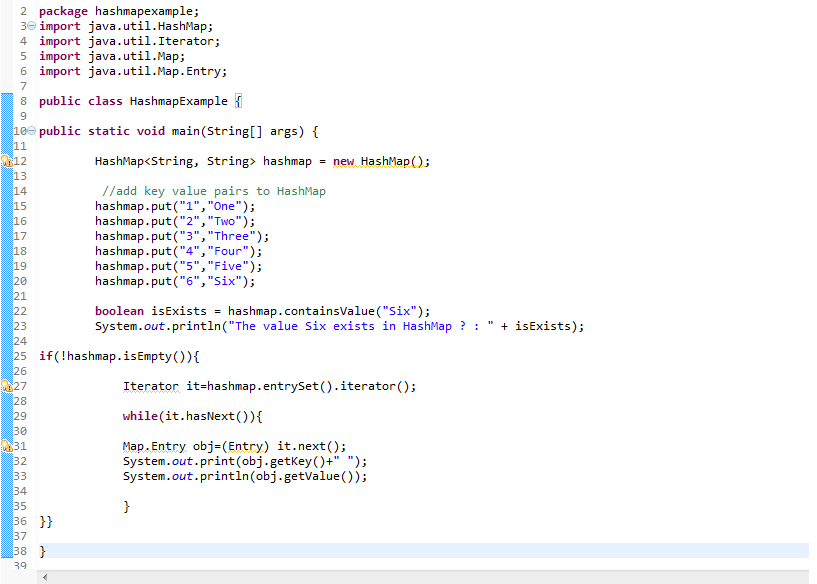Click the fold minus icon beside the imports
The image size is (817, 584).
31,25
